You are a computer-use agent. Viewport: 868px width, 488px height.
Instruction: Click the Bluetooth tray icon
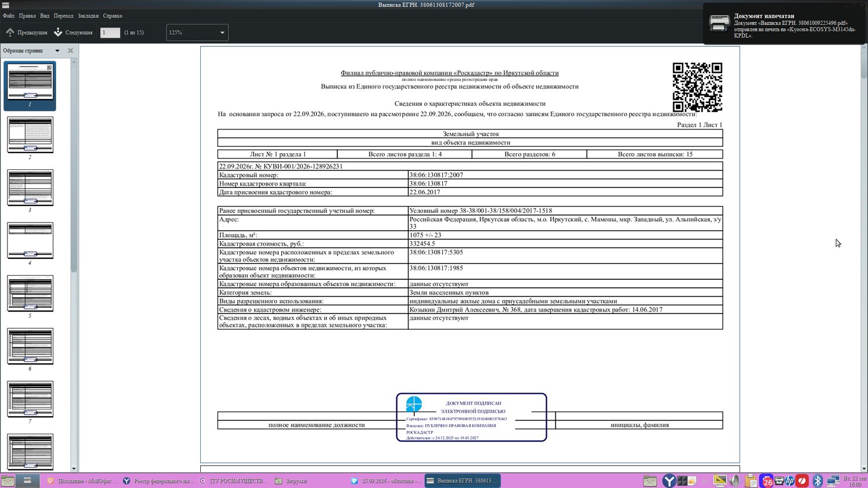pyautogui.click(x=818, y=480)
